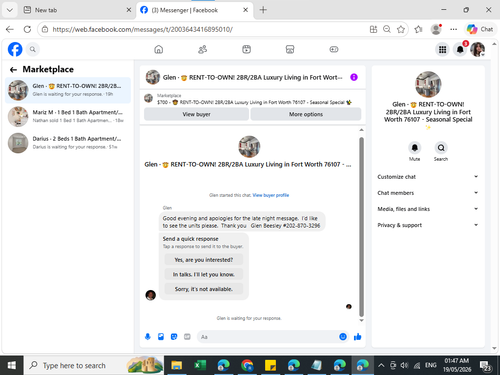Image resolution: width=500 pixels, height=375 pixels.
Task: Open Gaming icon in top navigation
Action: pyautogui.click(x=334, y=49)
